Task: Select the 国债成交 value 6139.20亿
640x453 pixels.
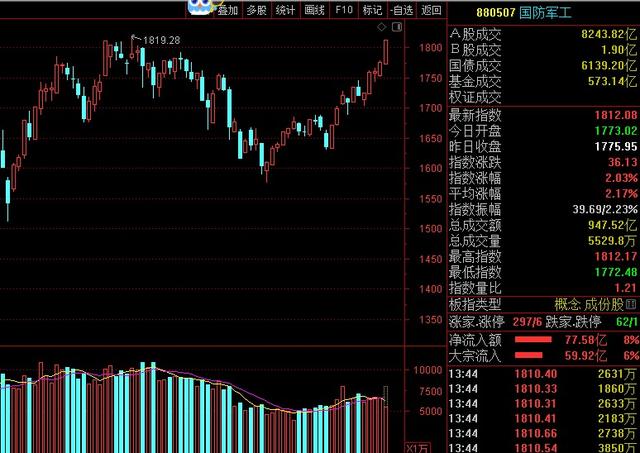Action: point(609,65)
